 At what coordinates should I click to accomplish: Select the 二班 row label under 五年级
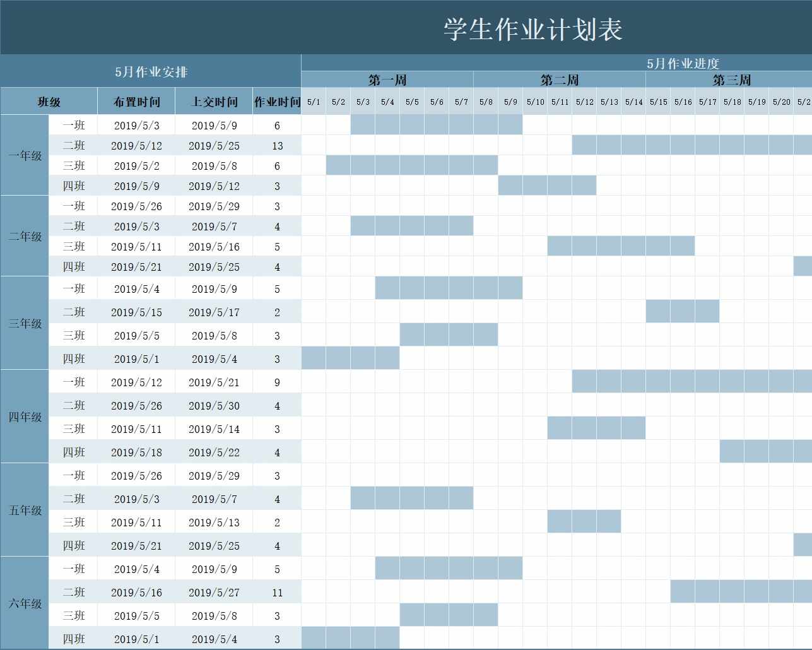[x=73, y=499]
